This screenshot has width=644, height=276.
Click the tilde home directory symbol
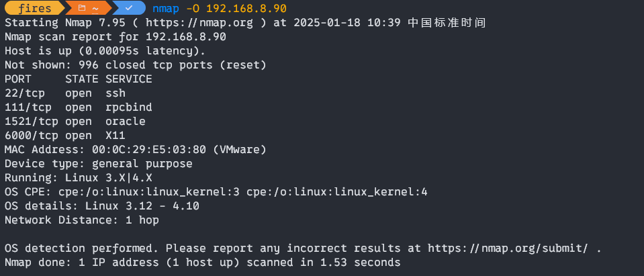tap(95, 8)
